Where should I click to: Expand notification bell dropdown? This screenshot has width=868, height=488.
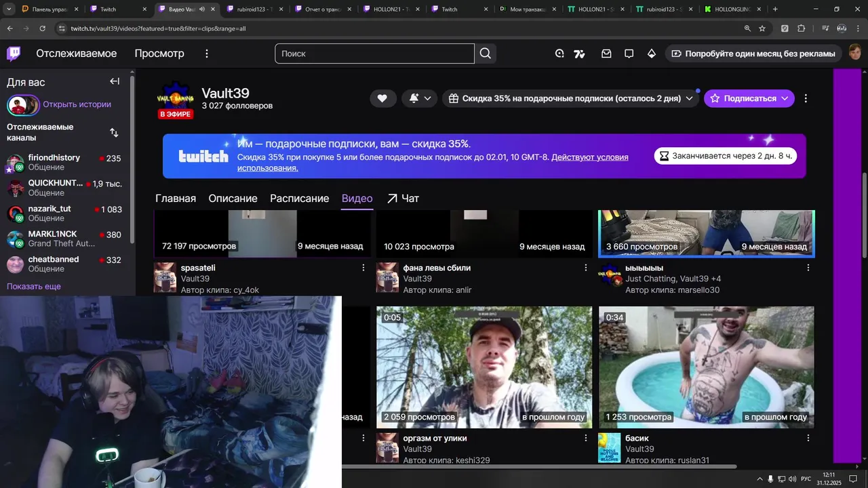click(x=420, y=98)
